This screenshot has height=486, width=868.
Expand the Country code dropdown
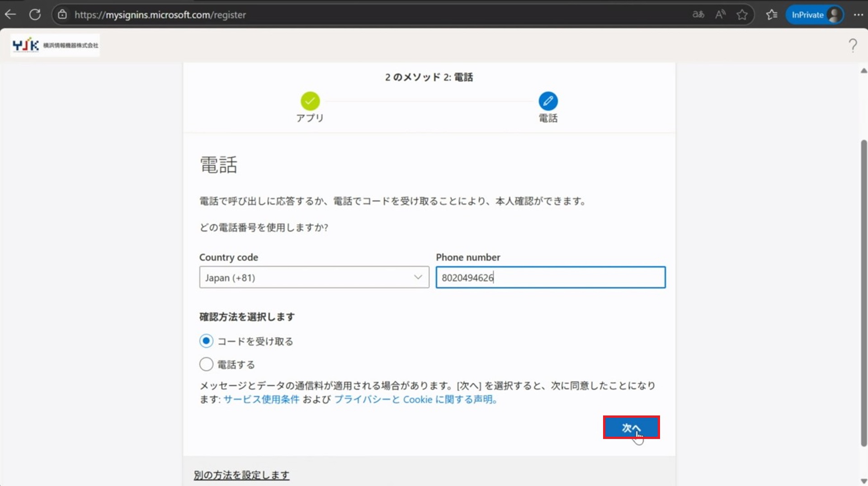tap(314, 277)
